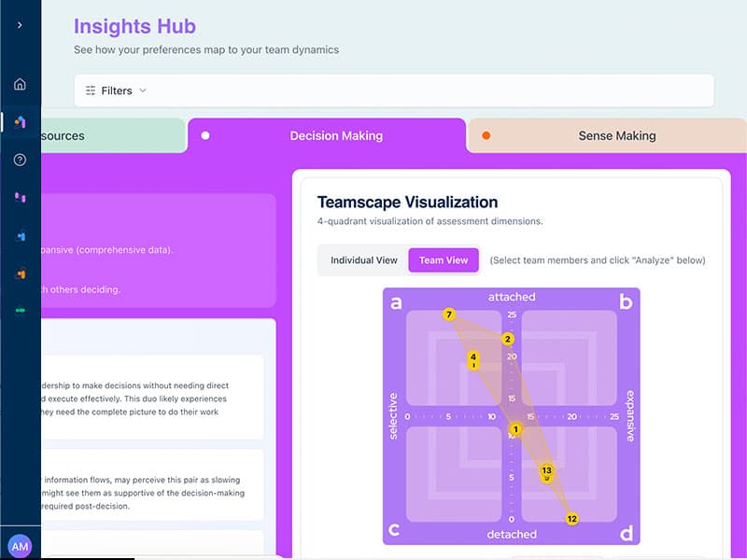Select the white dot on Decision Making tab
This screenshot has height=560, width=747.
point(205,134)
